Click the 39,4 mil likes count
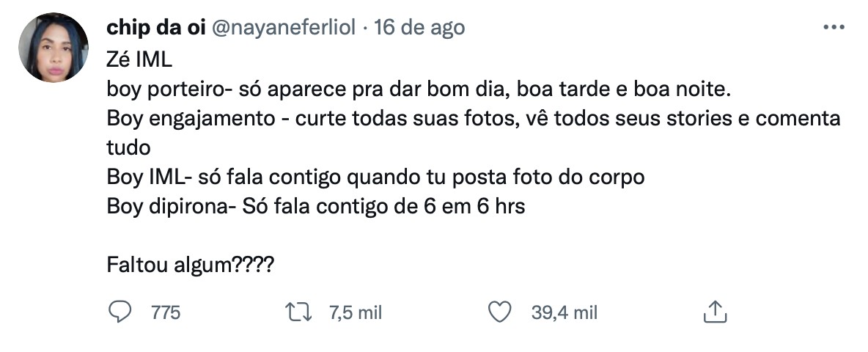The height and width of the screenshot is (352, 868). 564,313
